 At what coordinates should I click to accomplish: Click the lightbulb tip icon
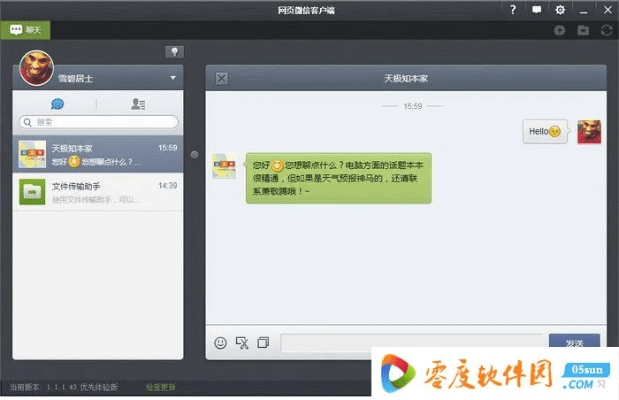pyautogui.click(x=174, y=52)
